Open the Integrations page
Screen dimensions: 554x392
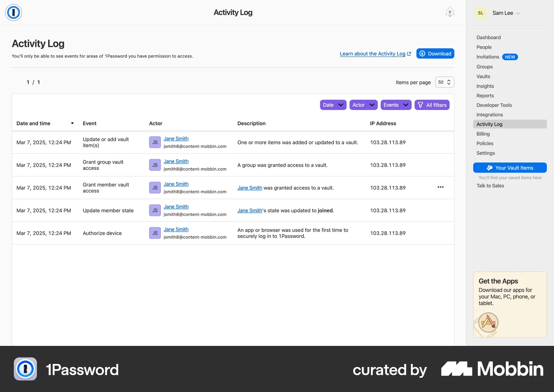point(490,115)
